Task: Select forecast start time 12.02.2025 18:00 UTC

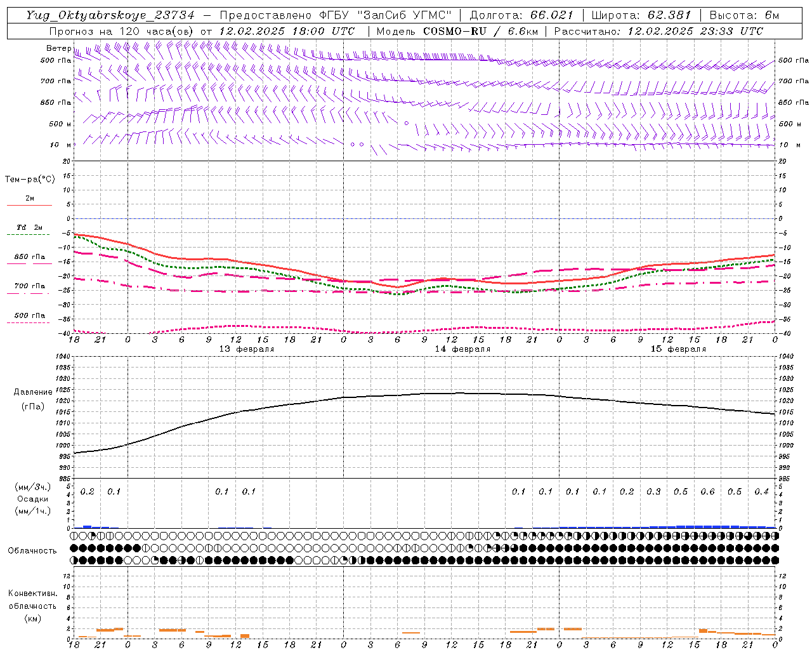Action: [x=287, y=31]
